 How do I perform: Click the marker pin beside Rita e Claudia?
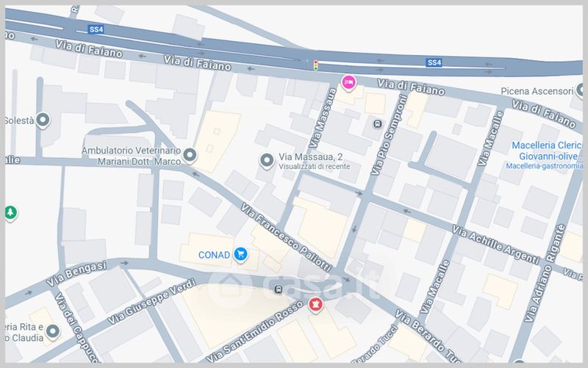[x=52, y=332]
